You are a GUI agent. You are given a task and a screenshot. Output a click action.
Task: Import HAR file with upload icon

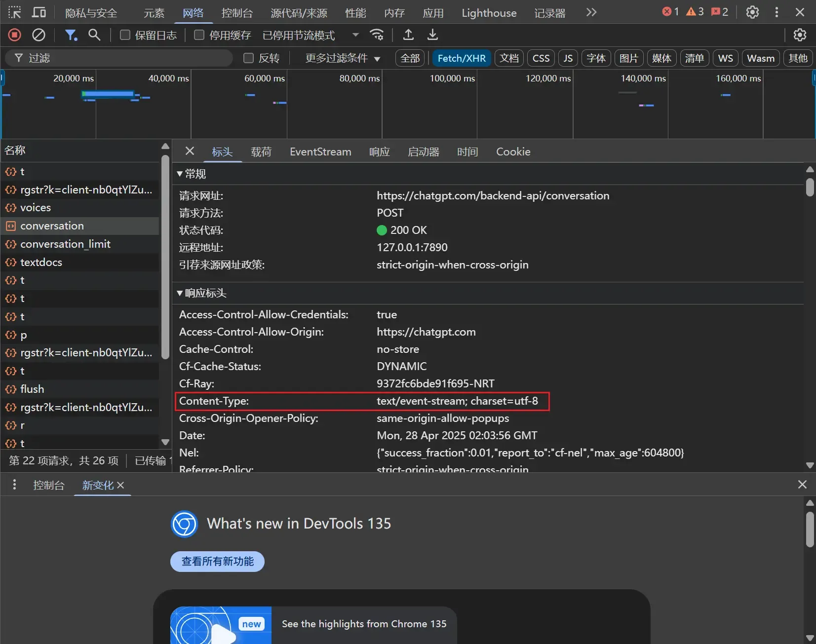pos(408,35)
